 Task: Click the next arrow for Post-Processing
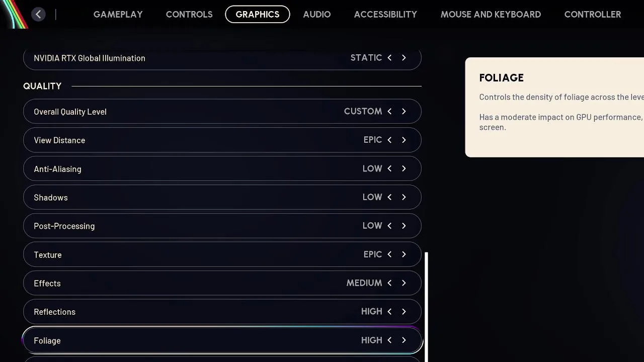pyautogui.click(x=404, y=226)
